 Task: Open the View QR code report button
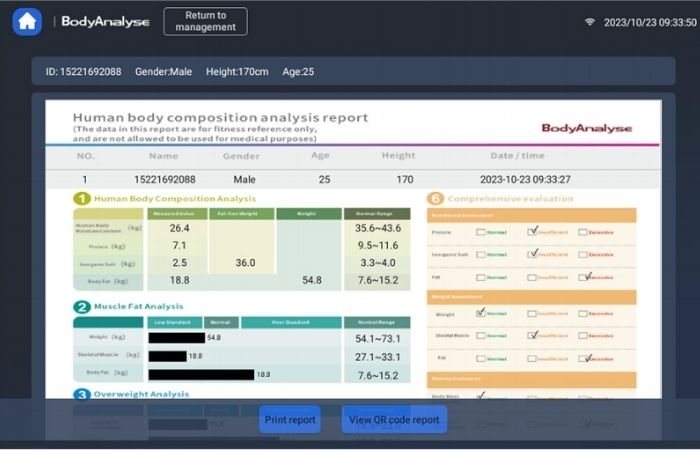(394, 419)
